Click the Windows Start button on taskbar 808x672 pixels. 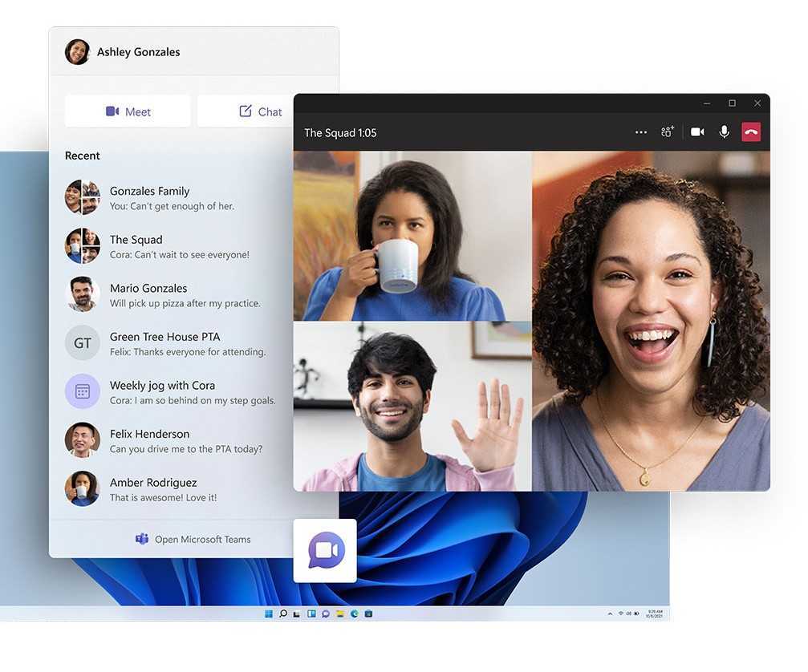pyautogui.click(x=268, y=614)
